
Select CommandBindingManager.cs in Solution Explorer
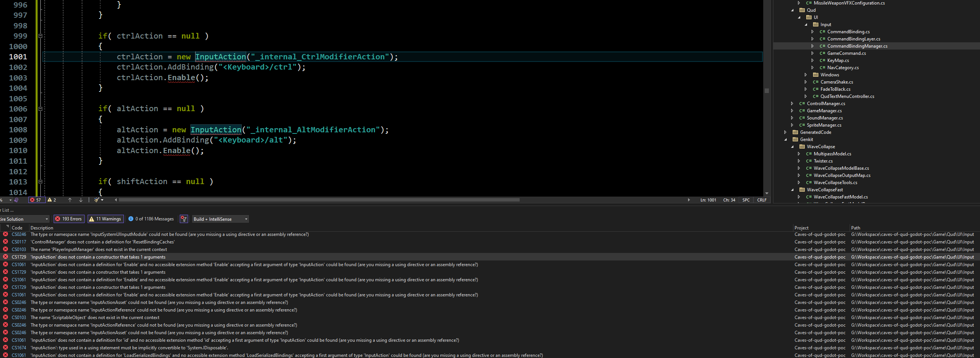(857, 46)
